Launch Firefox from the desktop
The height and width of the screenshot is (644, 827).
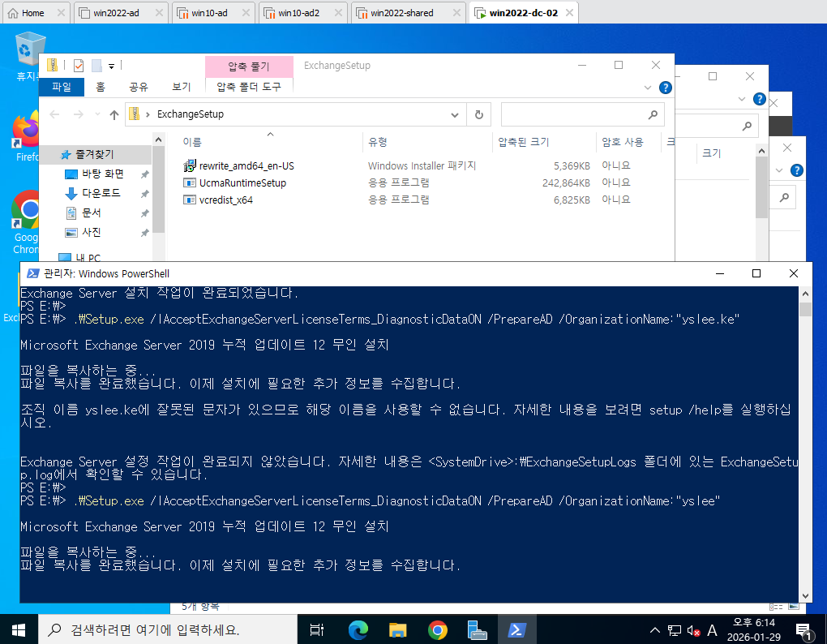pyautogui.click(x=25, y=135)
